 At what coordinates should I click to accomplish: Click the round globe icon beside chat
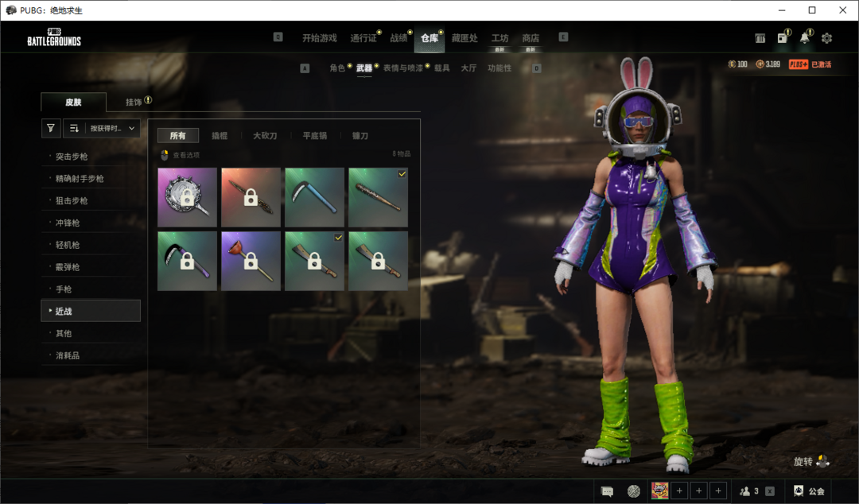point(634,491)
